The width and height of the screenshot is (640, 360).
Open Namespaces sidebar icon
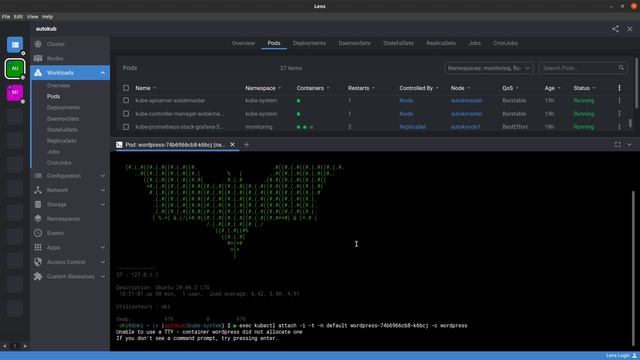click(38, 219)
